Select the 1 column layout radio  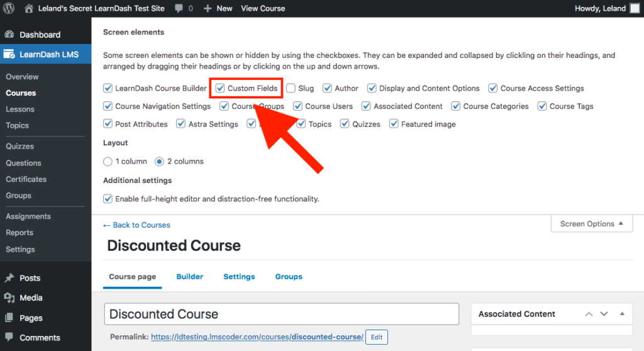click(x=108, y=162)
